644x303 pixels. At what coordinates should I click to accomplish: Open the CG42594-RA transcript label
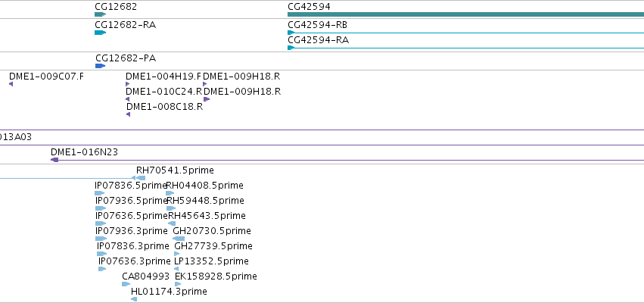[x=319, y=40]
